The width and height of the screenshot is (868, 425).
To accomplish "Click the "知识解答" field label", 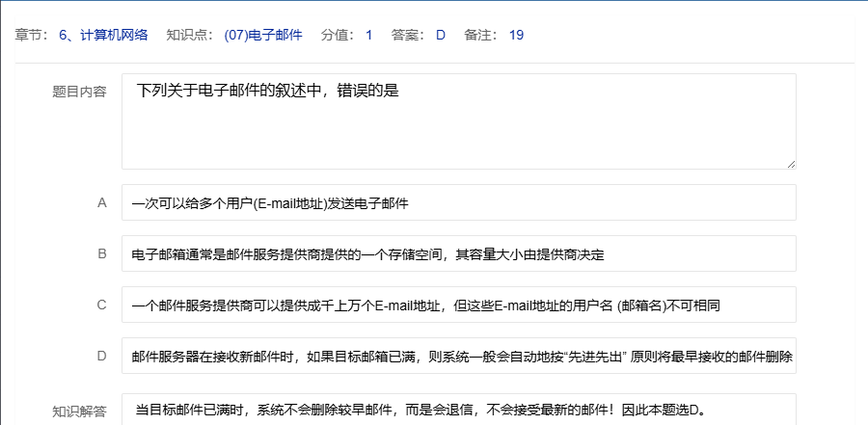I will 79,412.
